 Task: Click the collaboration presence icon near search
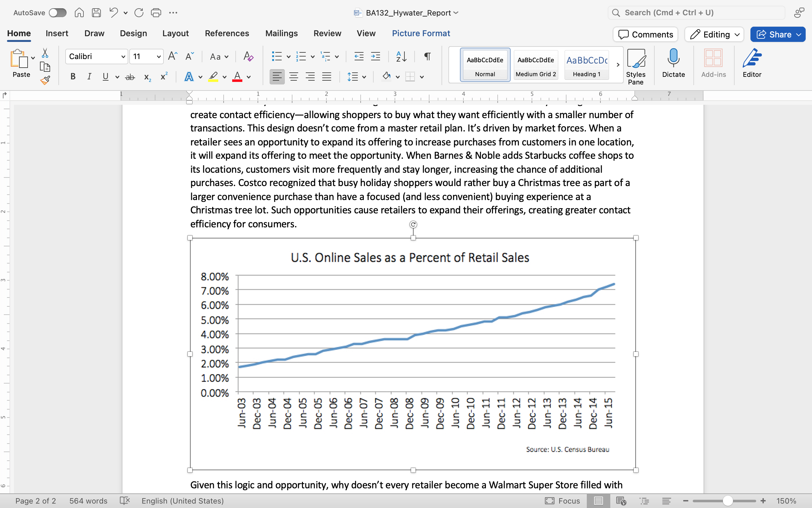pyautogui.click(x=799, y=13)
